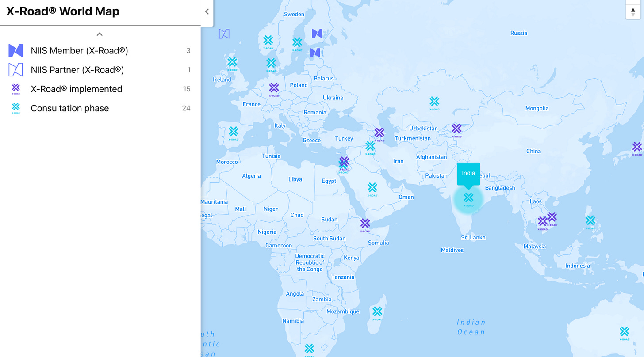Image resolution: width=644 pixels, height=357 pixels.
Task: Select the consultation marker above Ireland label
Action: click(232, 64)
